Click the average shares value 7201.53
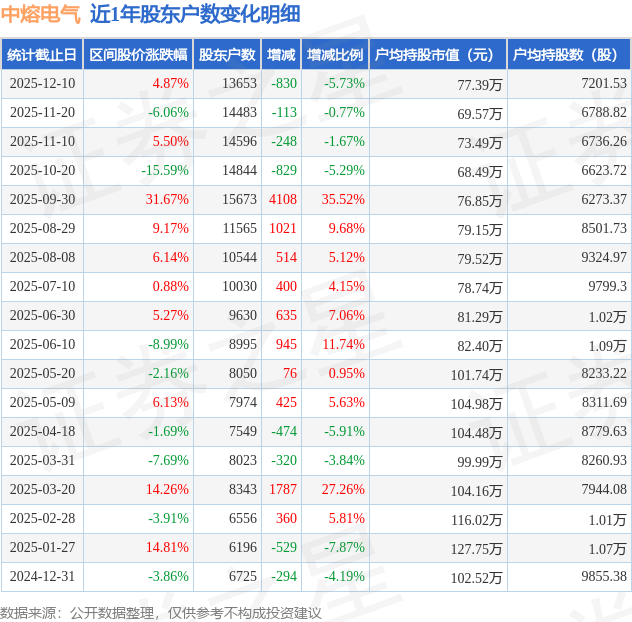 [604, 83]
